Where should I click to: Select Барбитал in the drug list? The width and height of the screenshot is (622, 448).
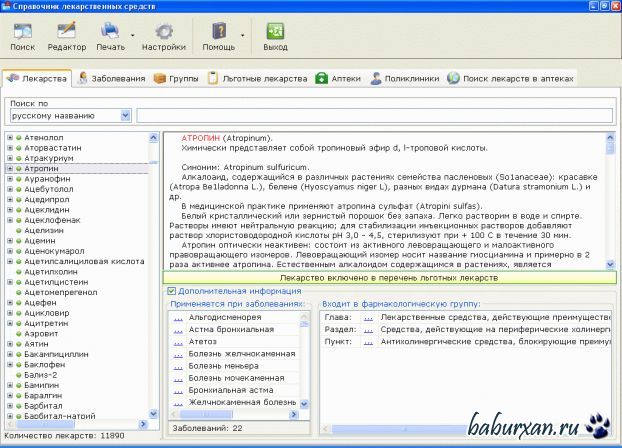pyautogui.click(x=42, y=406)
